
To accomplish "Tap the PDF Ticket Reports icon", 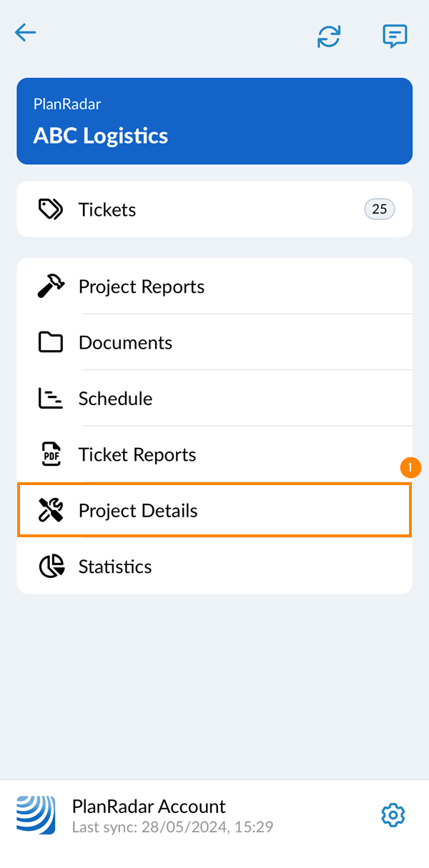I will pyautogui.click(x=50, y=454).
